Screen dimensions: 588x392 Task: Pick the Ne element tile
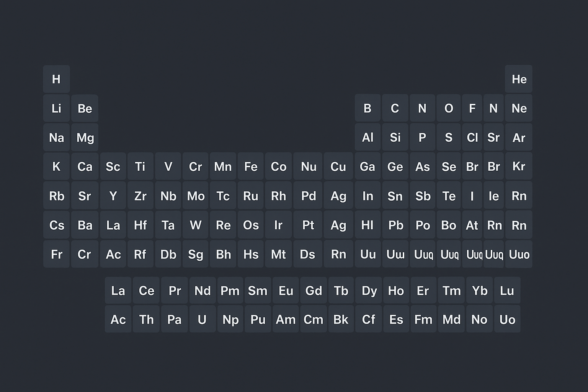coord(519,108)
